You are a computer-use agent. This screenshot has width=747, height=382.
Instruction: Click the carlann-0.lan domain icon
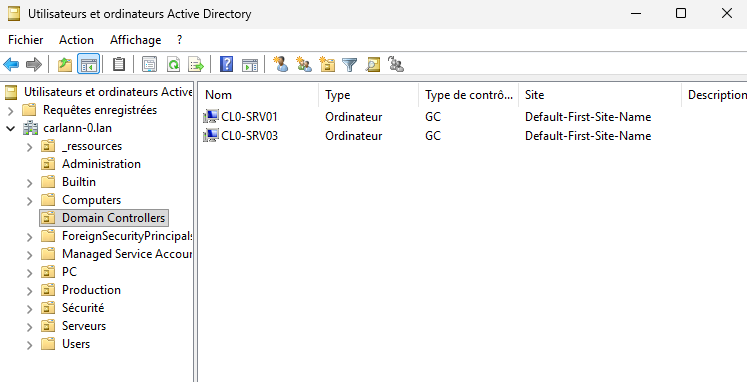click(x=30, y=128)
